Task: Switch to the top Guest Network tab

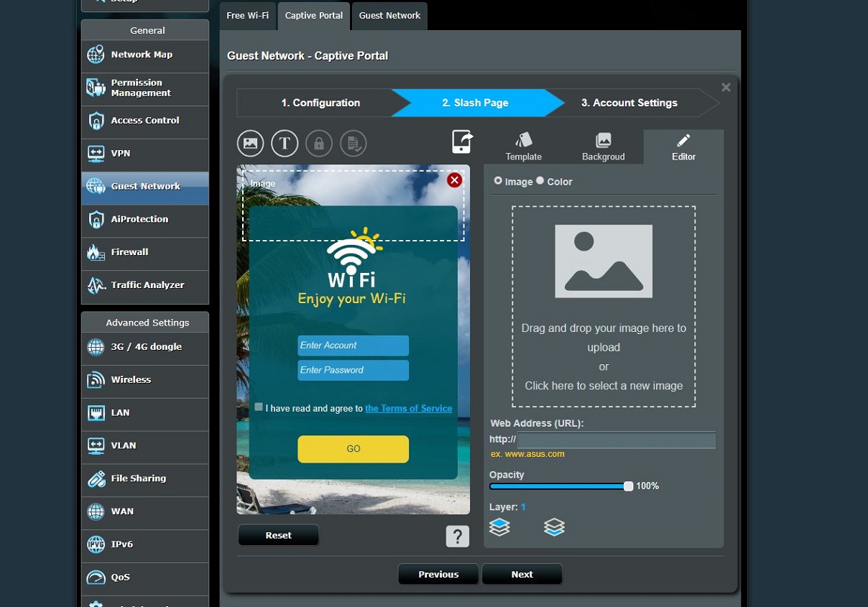Action: [x=390, y=16]
